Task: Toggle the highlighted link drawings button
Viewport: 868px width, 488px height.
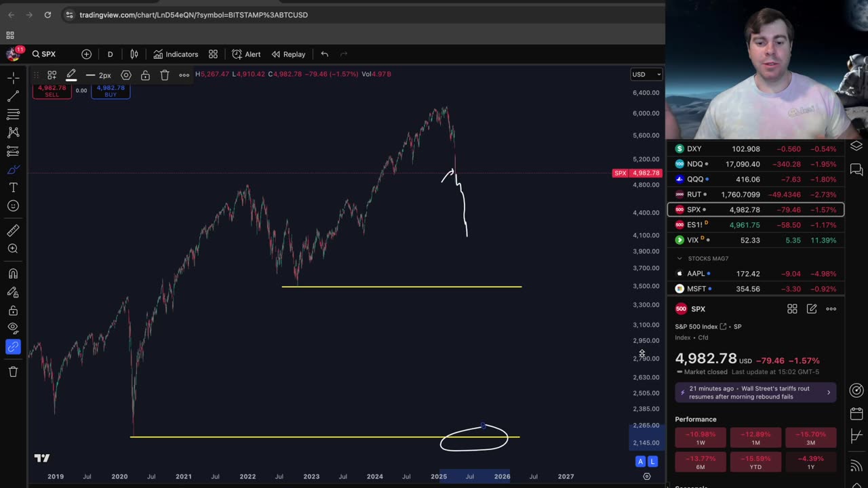Action: (x=13, y=347)
